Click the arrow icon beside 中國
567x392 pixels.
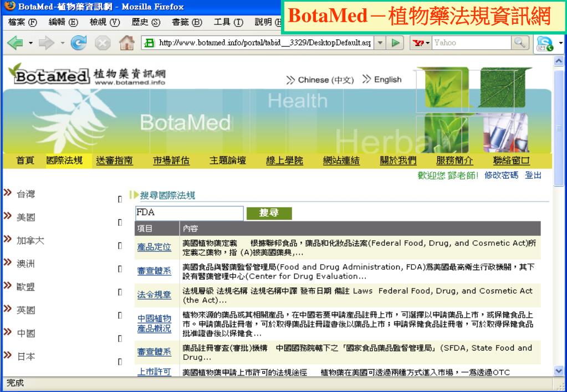pyautogui.click(x=8, y=331)
